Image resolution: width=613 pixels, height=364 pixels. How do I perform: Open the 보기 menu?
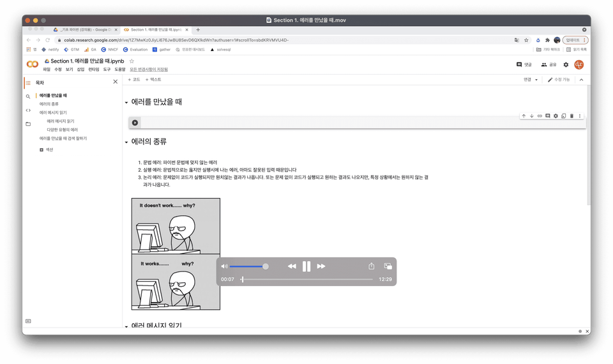(x=69, y=69)
